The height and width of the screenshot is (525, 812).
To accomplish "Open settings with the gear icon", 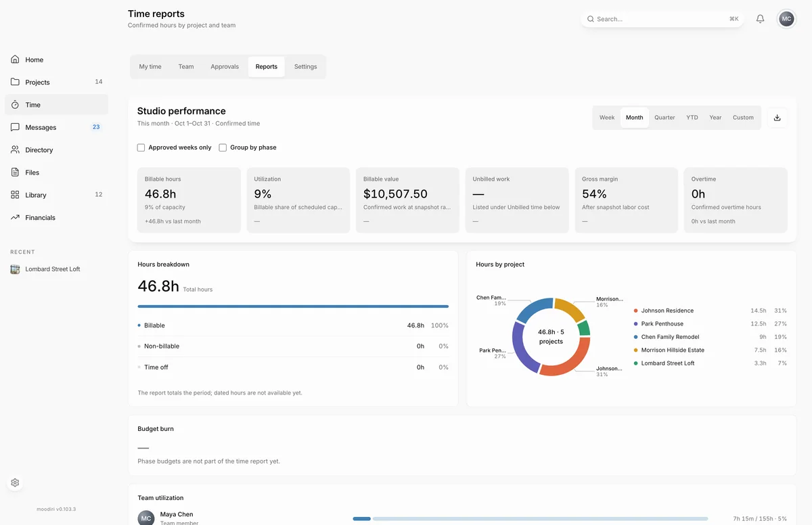I will click(x=15, y=483).
